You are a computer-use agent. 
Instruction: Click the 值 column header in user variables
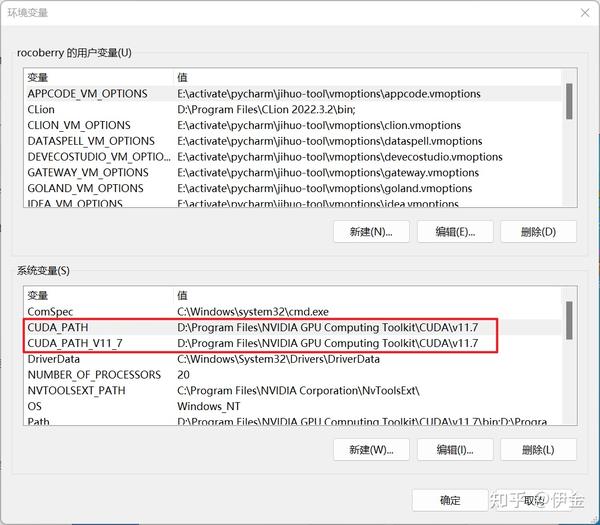coord(367,77)
